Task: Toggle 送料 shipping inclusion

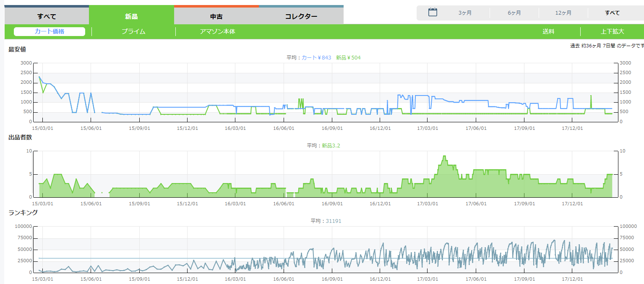Action: (x=548, y=31)
